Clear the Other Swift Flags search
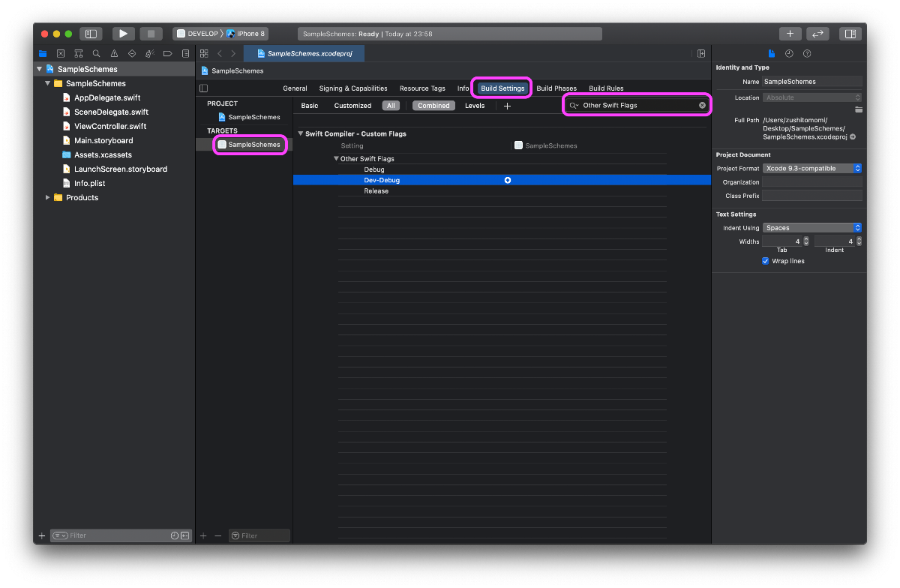This screenshot has width=900, height=588. pyautogui.click(x=703, y=105)
